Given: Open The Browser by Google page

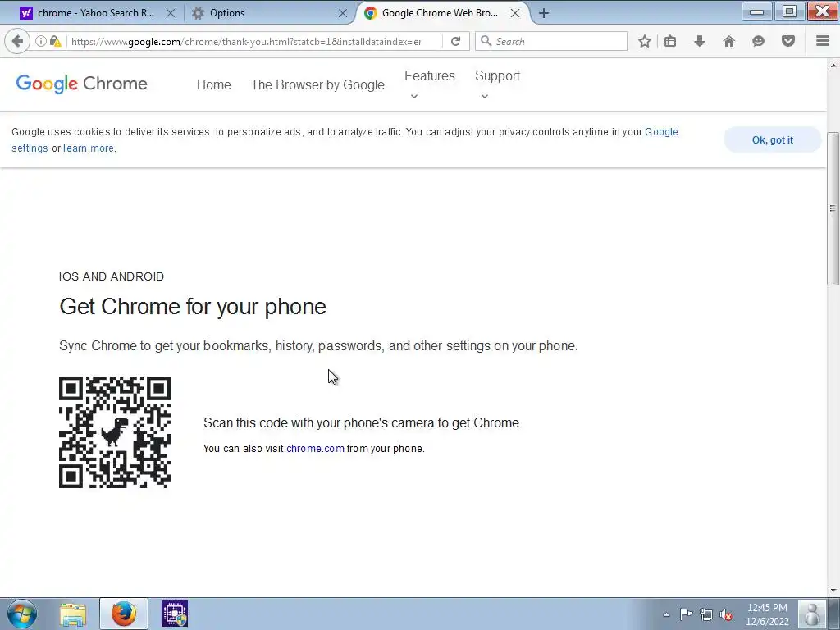Looking at the screenshot, I should pos(317,84).
